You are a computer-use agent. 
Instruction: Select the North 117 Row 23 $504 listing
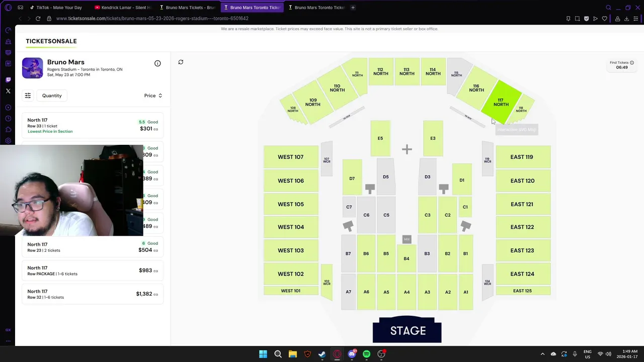[93, 247]
